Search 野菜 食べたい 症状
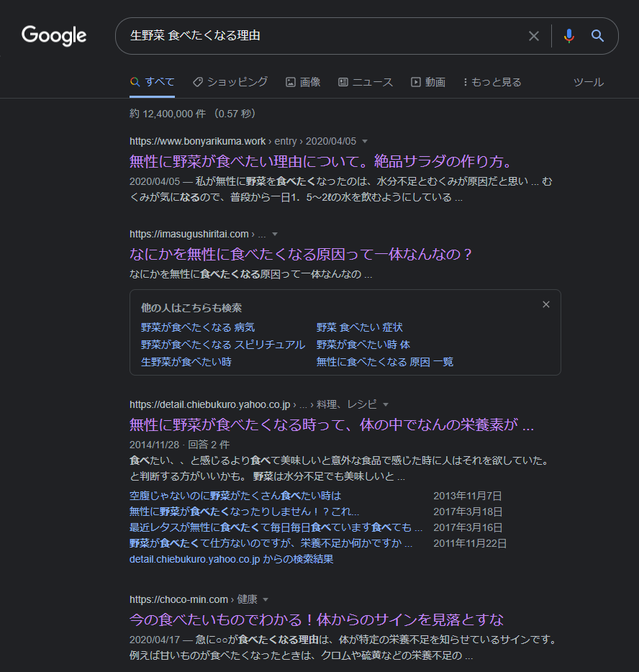 pos(360,327)
